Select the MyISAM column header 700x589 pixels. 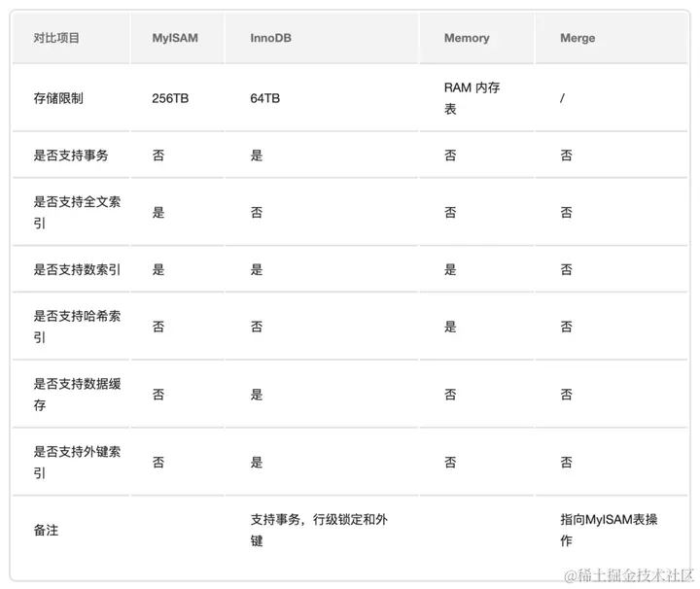click(x=175, y=38)
